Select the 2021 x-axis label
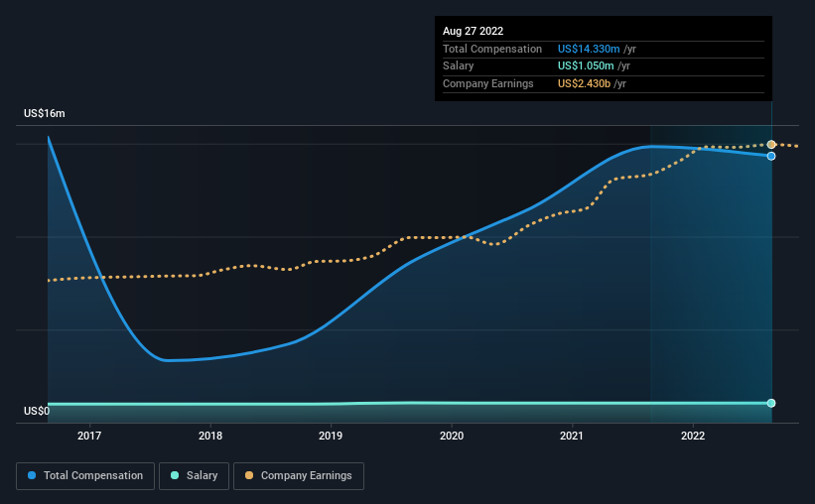The width and height of the screenshot is (815, 504). point(572,436)
